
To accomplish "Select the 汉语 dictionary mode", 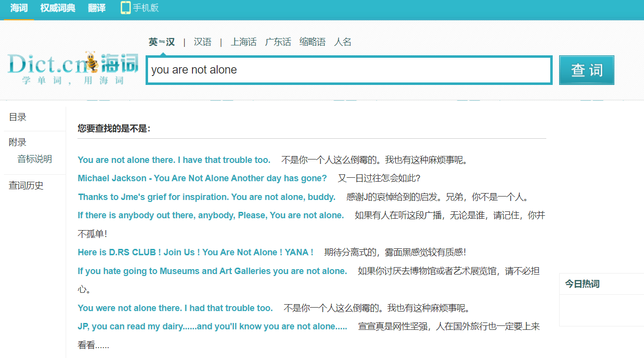I will pos(202,42).
